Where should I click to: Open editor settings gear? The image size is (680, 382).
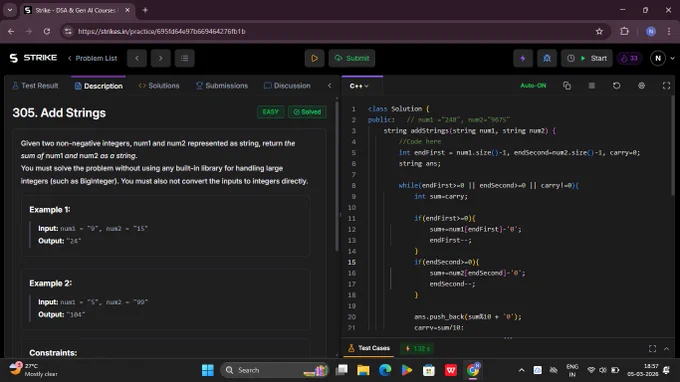pos(641,85)
